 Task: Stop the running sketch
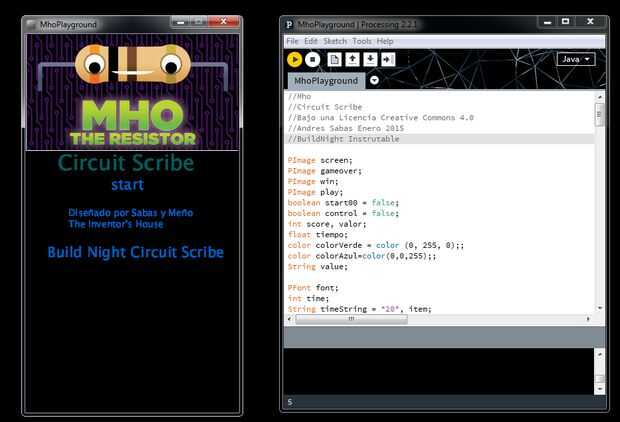[312, 60]
